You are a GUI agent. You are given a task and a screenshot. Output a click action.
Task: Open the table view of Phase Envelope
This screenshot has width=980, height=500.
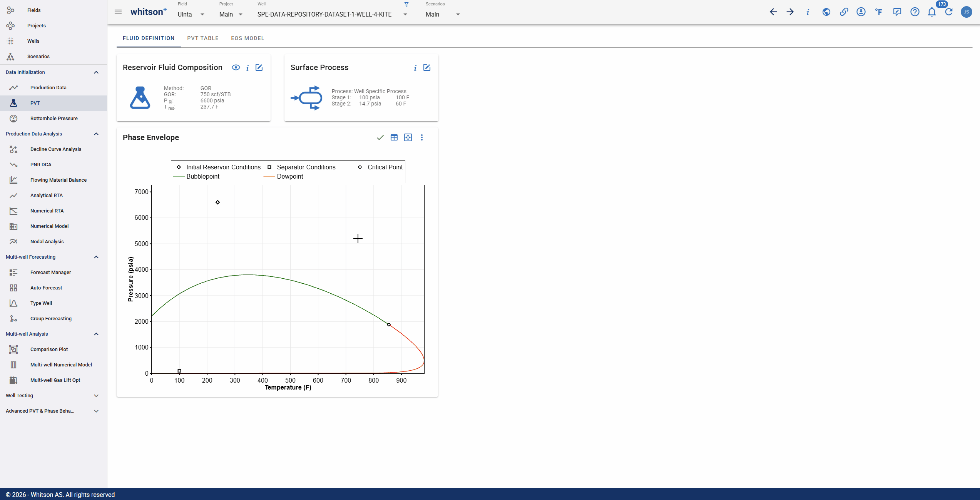pyautogui.click(x=394, y=137)
